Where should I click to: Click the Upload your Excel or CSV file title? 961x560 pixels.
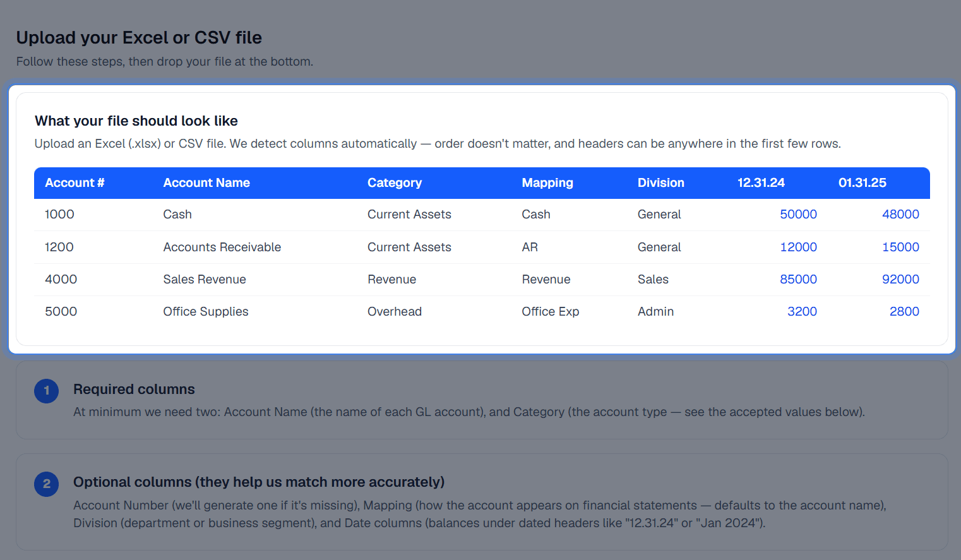click(x=139, y=38)
